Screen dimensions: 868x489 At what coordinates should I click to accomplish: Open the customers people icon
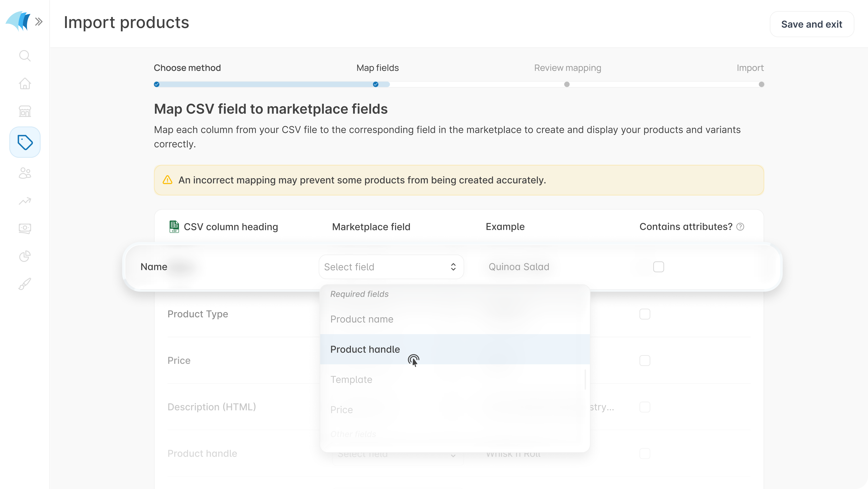(x=25, y=173)
